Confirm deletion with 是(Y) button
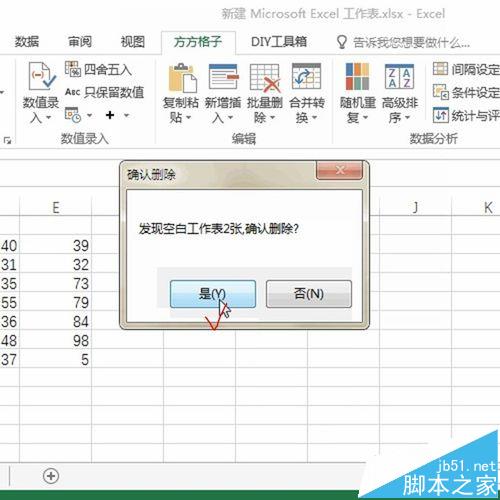 (213, 294)
